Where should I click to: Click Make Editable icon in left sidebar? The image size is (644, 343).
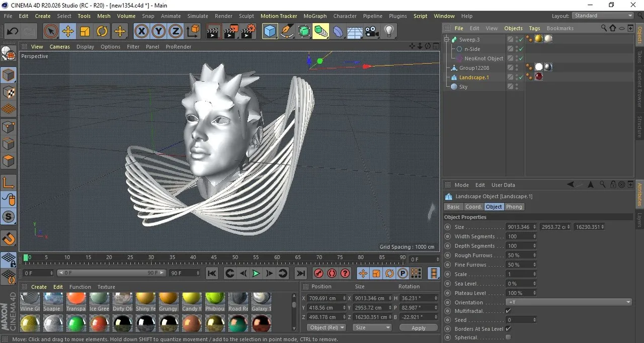click(9, 54)
